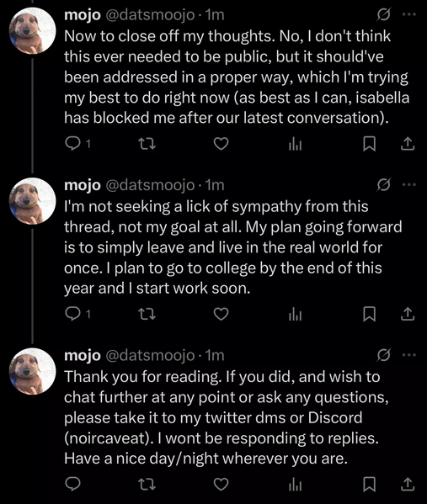Viewport: 427px width, 504px height.
Task: Reply to the 'close off my thoughts' tweet
Action: 72,144
